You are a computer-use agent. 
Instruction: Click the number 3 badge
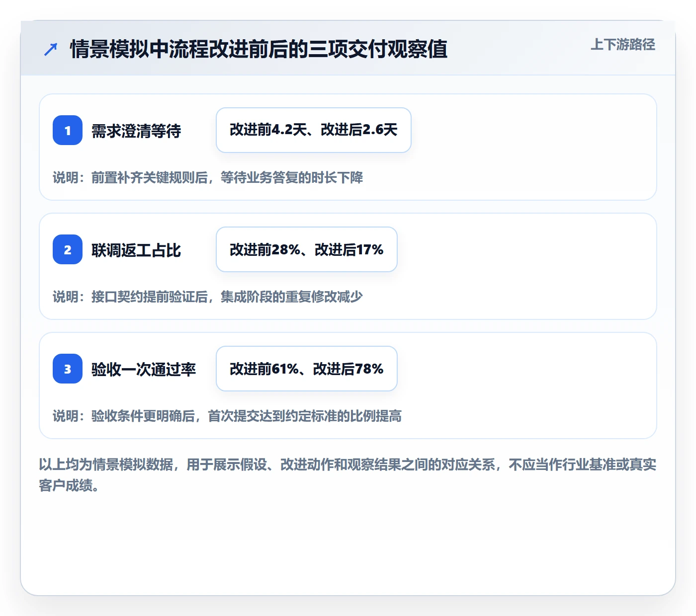68,369
